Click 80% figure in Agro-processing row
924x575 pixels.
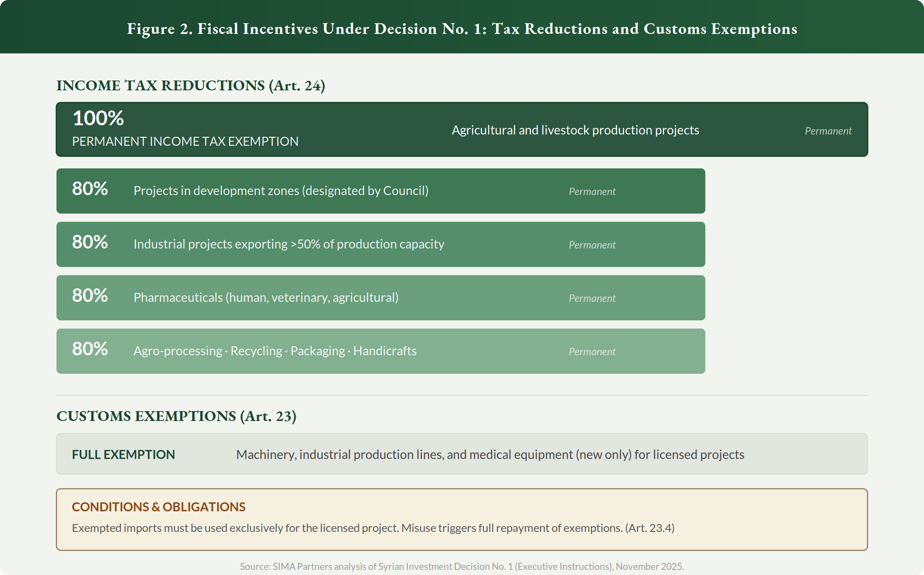(x=90, y=349)
